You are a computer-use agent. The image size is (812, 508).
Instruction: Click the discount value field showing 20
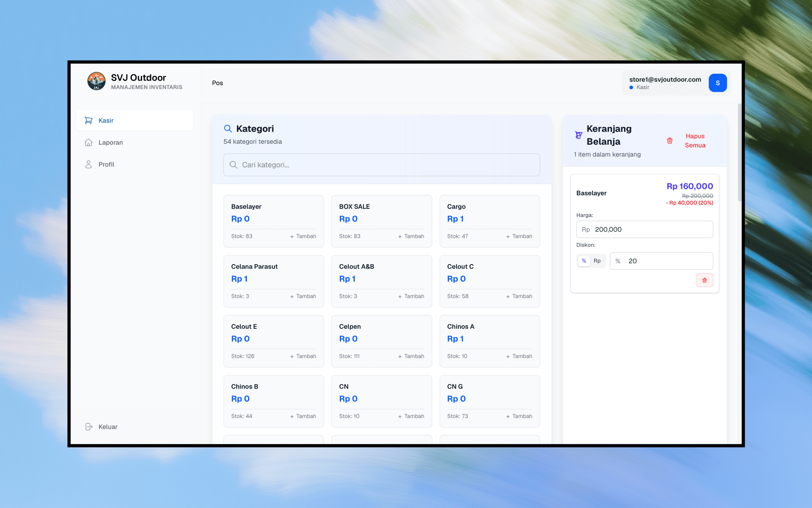(x=661, y=261)
